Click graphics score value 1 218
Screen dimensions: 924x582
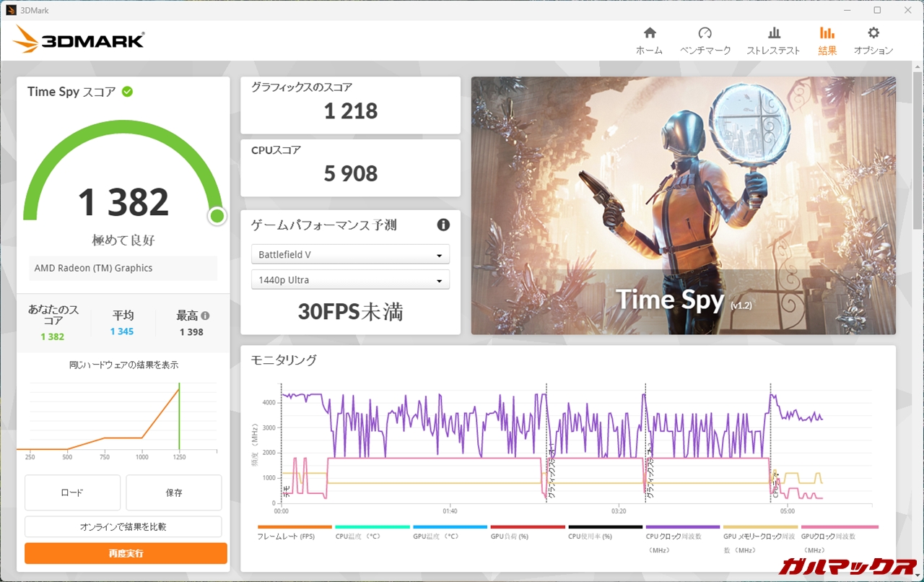tap(351, 111)
